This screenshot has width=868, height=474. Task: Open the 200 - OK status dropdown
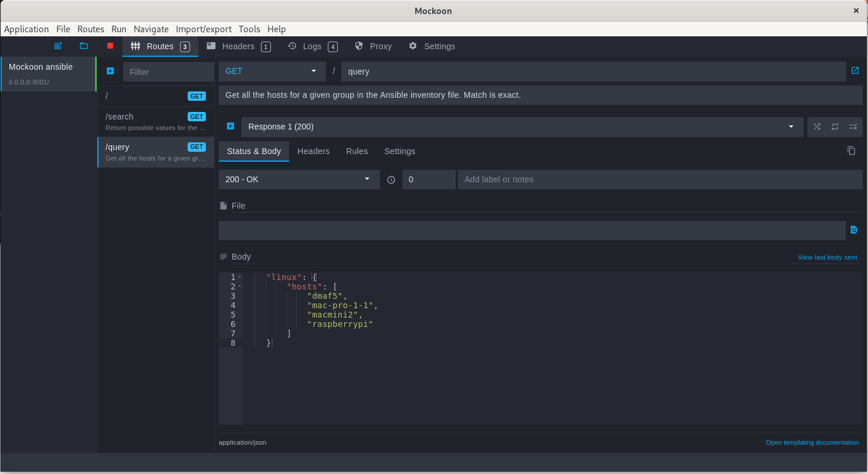(299, 179)
